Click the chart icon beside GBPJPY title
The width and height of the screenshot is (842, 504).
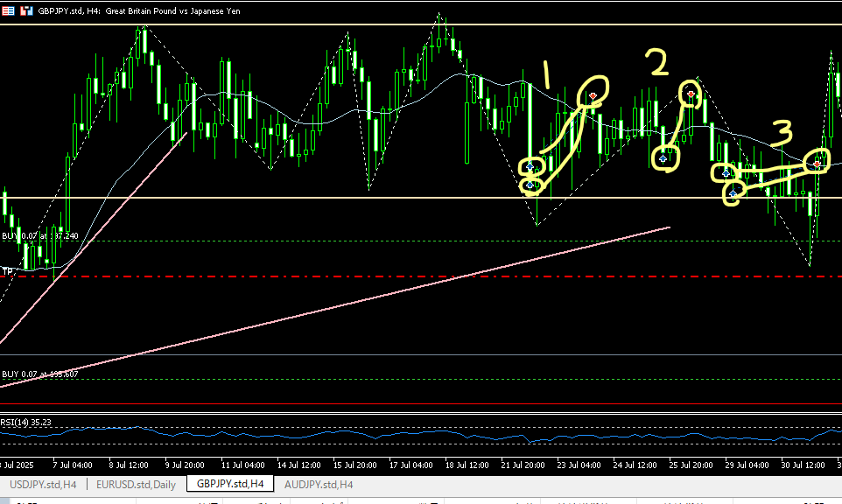25,11
